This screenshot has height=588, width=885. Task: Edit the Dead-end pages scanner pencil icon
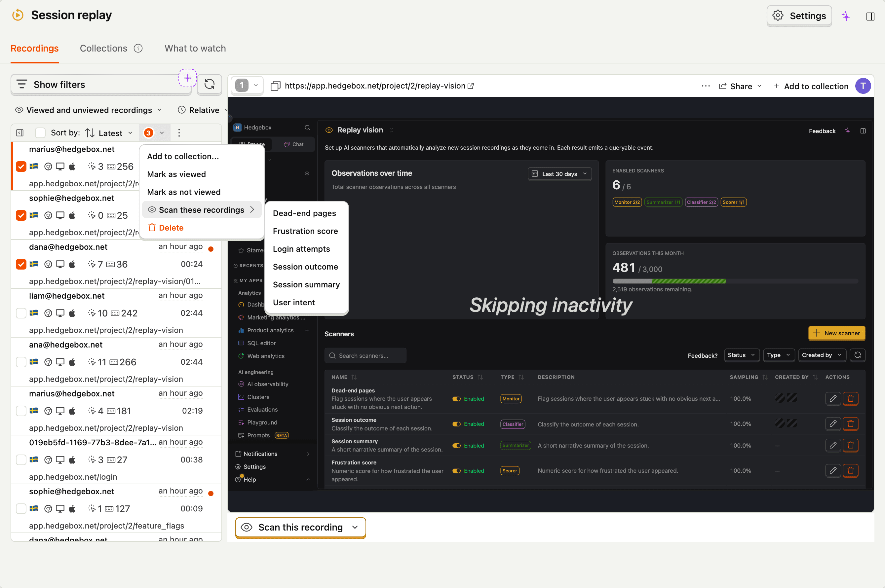click(833, 398)
